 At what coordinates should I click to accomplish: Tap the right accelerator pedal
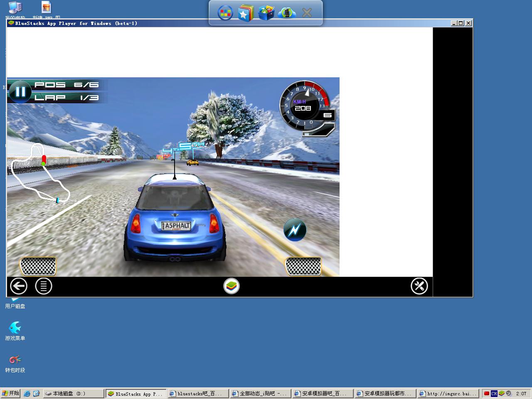[x=303, y=266]
